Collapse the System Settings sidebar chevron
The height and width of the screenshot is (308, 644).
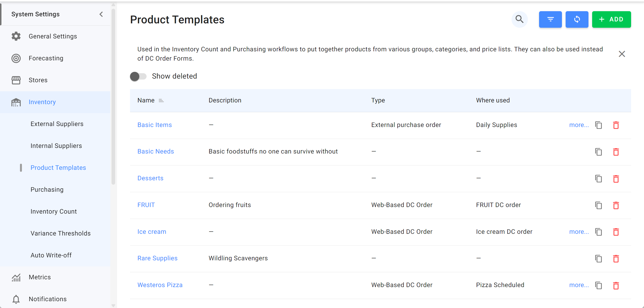coord(101,14)
